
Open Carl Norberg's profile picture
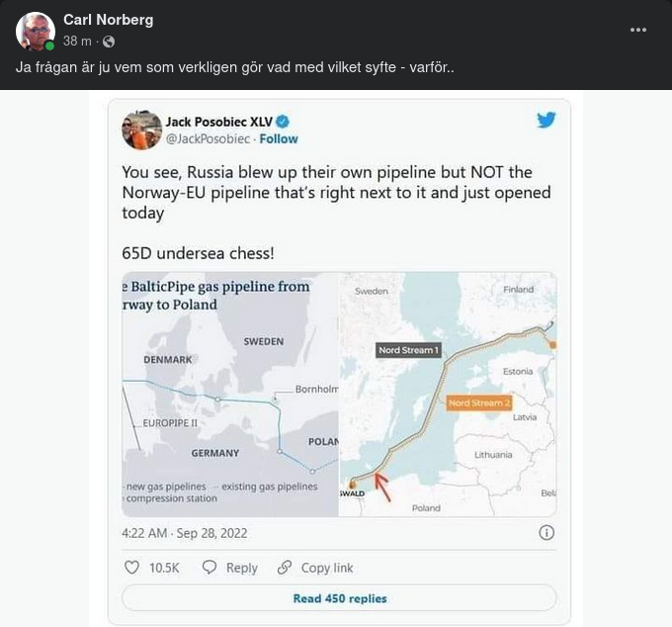click(35, 31)
